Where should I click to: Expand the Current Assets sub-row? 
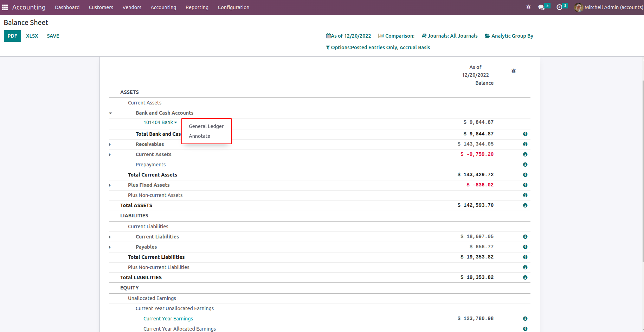(110, 155)
